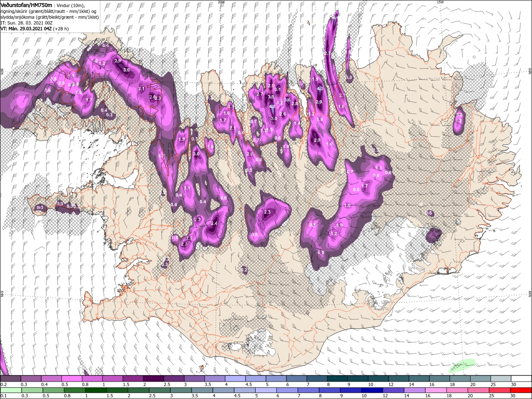Pick the dark teal 8–9 snow swatch

pos(337,379)
